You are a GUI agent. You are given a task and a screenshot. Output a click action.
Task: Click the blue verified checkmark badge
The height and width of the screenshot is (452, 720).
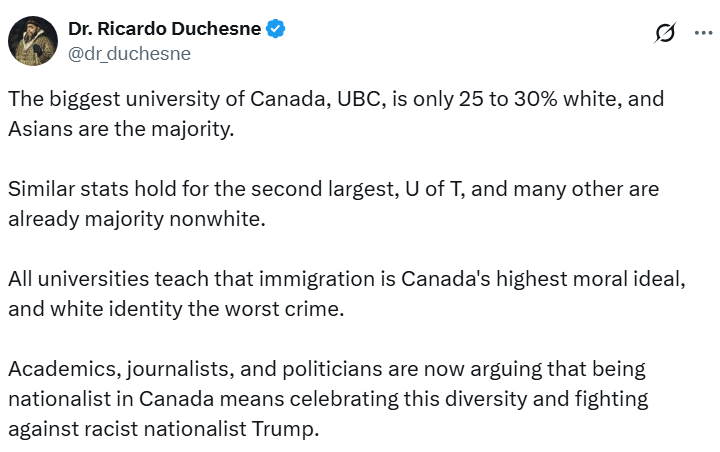click(276, 30)
